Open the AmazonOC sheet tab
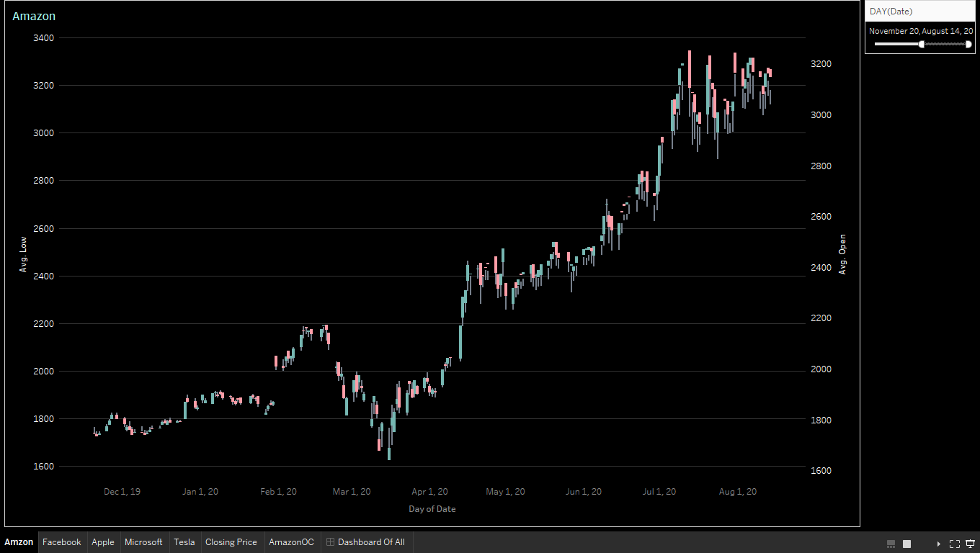Screen dimensions: 980x553 tap(292, 542)
